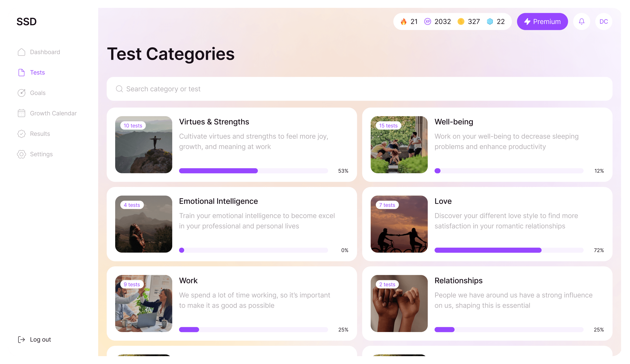Image resolution: width=630 pixels, height=364 pixels.
Task: Select Results in the sidebar
Action: coord(40,134)
